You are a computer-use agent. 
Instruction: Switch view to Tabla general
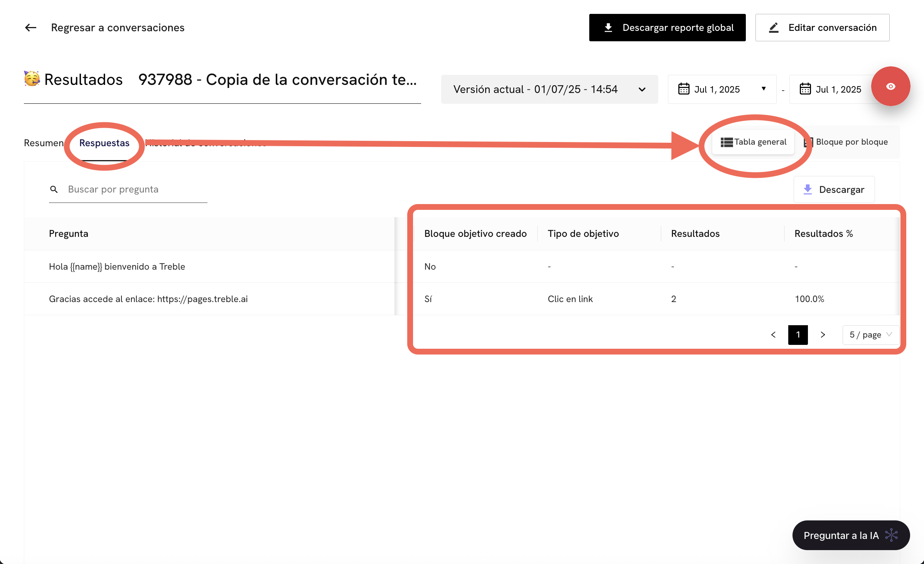tap(754, 142)
